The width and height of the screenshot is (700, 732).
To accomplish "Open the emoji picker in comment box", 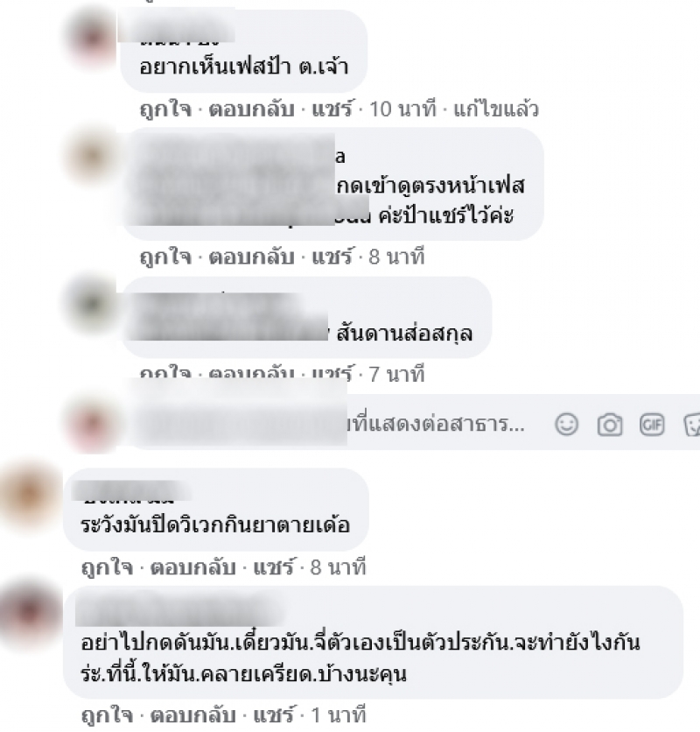I will (566, 425).
